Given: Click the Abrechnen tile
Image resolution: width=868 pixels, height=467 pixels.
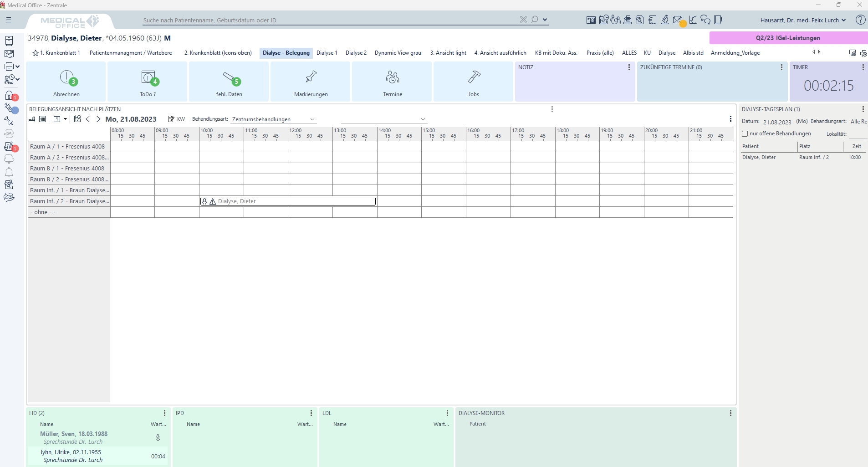Looking at the screenshot, I should (x=66, y=82).
